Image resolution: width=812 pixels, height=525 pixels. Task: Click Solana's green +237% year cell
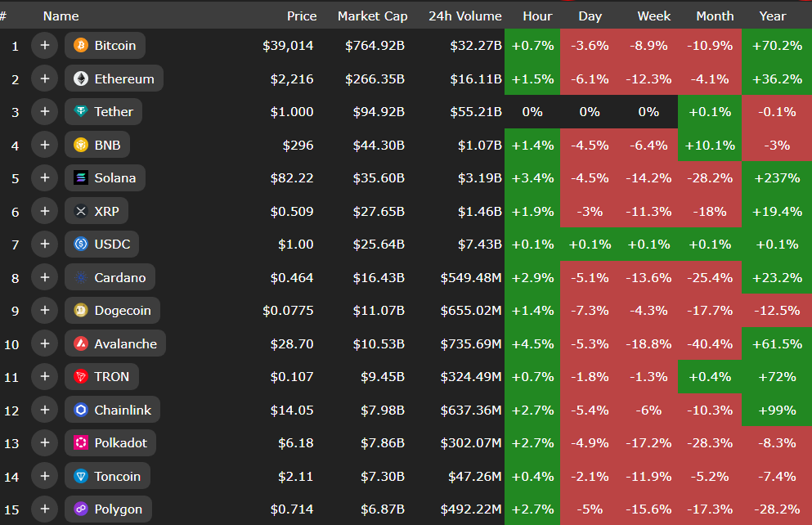tap(777, 178)
